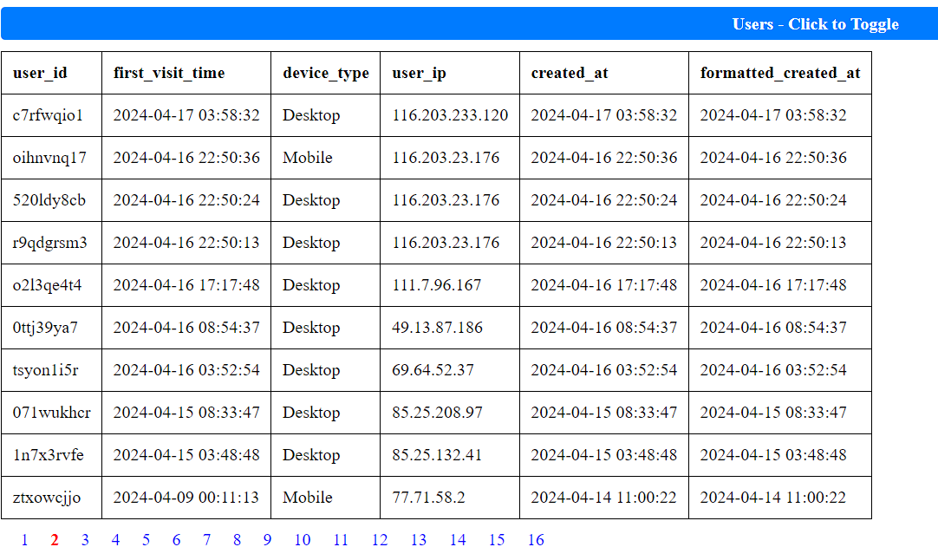Click the user_ip column header
This screenshot has height=560, width=938.
(420, 73)
